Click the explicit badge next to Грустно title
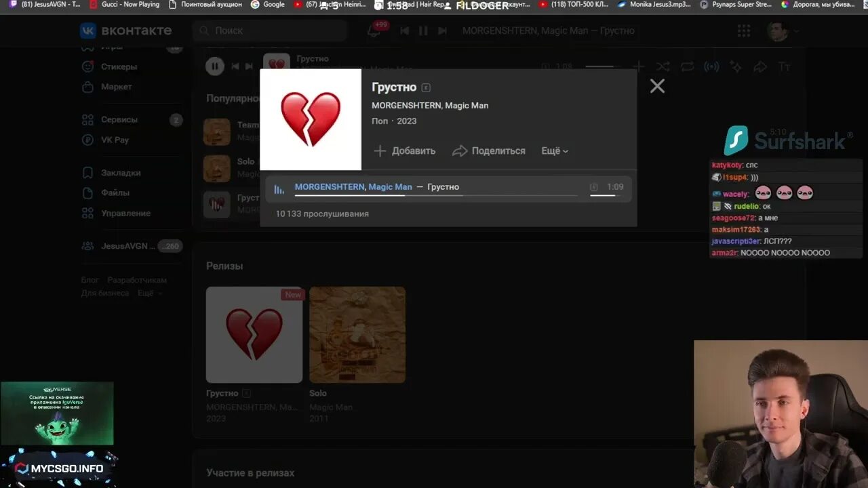This screenshot has width=868, height=488. [426, 87]
